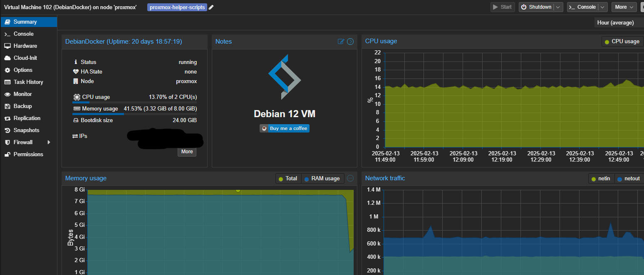Click the IPs exchange arrows icon
The width and height of the screenshot is (644, 275).
[x=75, y=136]
